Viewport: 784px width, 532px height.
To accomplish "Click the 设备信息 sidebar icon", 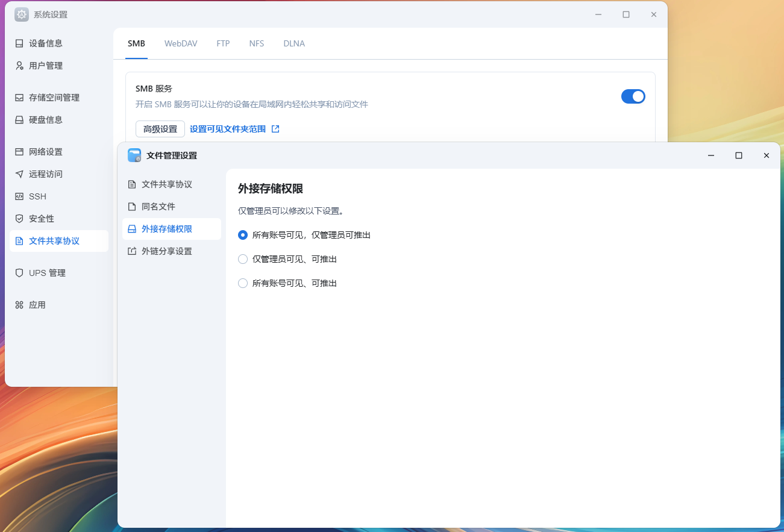I will coord(19,43).
